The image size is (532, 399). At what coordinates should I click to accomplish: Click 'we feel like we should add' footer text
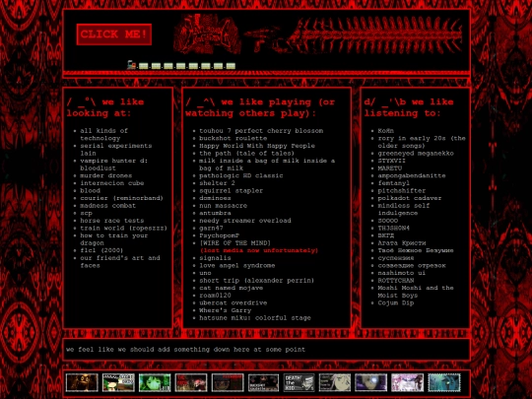point(185,349)
